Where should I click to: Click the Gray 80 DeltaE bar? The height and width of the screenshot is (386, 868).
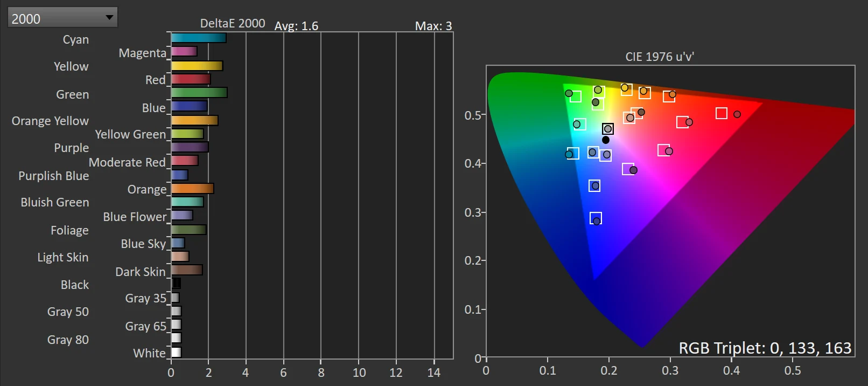[176, 337]
